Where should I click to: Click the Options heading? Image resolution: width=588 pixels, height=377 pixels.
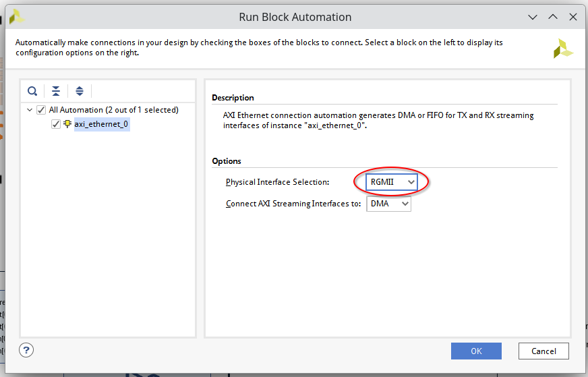point(227,161)
